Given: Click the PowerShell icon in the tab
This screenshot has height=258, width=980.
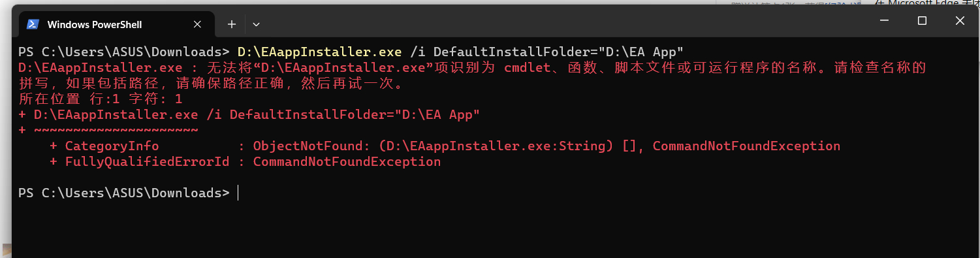Looking at the screenshot, I should coord(32,24).
